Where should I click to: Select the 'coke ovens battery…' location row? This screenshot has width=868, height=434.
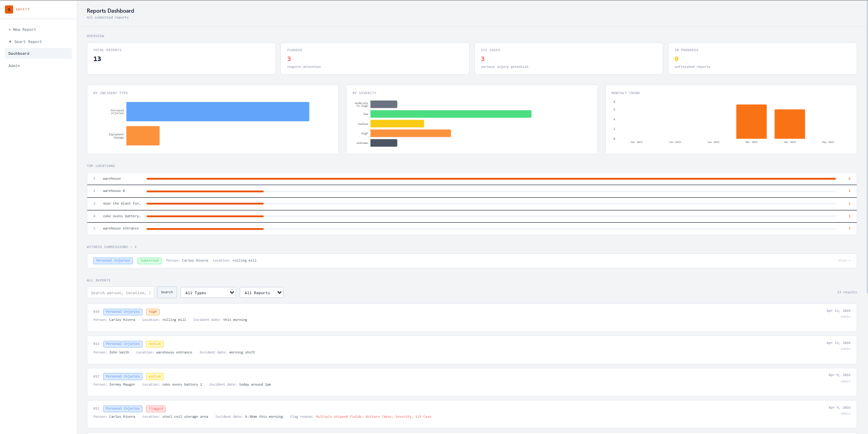click(x=472, y=216)
